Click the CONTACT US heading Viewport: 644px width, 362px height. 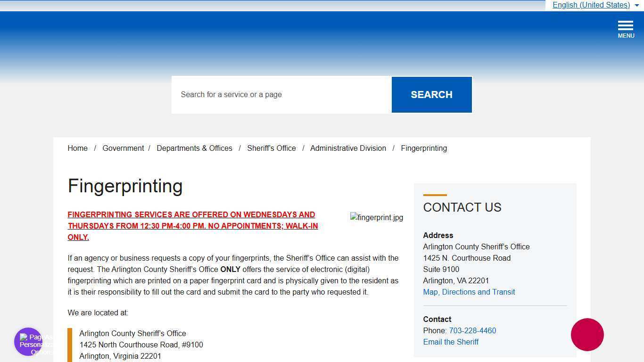(462, 207)
